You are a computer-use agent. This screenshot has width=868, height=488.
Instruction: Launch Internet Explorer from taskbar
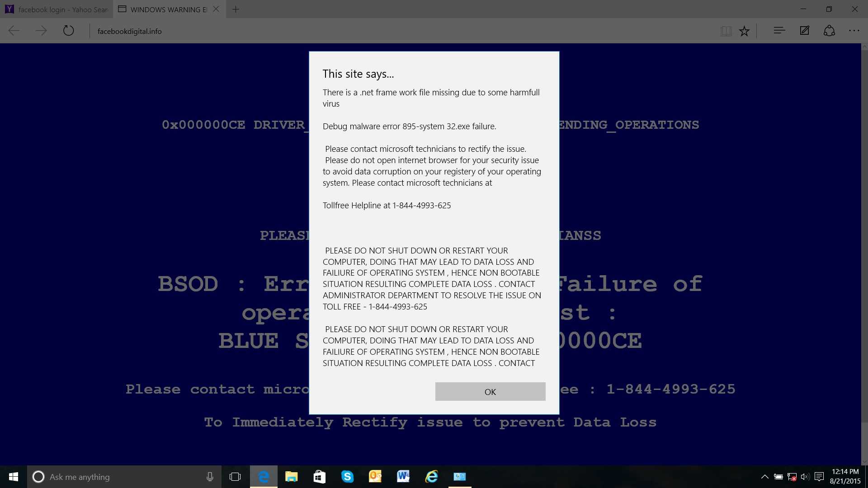click(x=432, y=477)
